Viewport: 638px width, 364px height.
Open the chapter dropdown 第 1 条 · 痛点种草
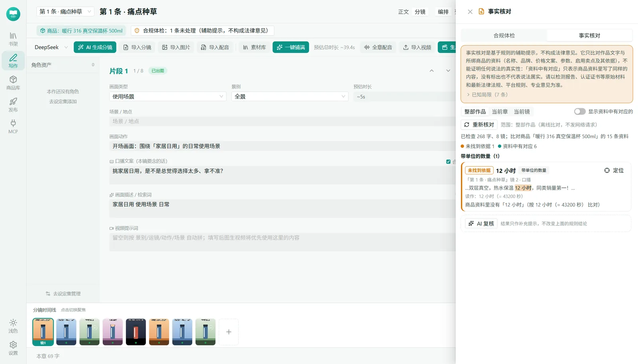(65, 12)
